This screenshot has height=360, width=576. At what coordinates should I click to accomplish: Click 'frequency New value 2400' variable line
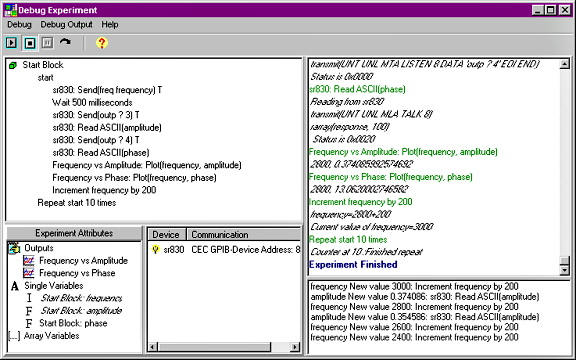tap(414, 337)
